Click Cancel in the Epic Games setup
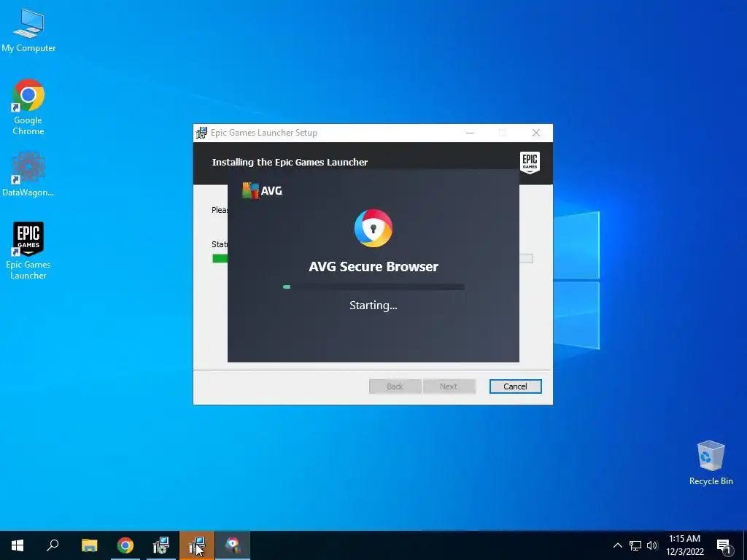 [516, 386]
